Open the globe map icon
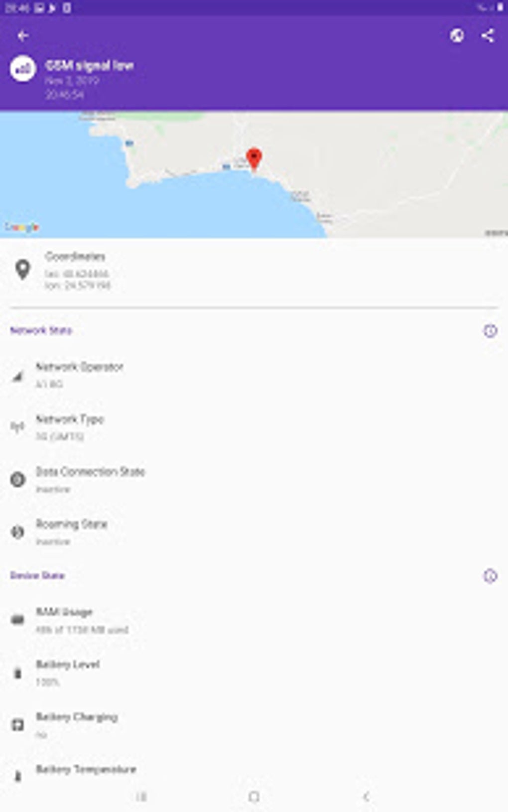 pyautogui.click(x=457, y=35)
